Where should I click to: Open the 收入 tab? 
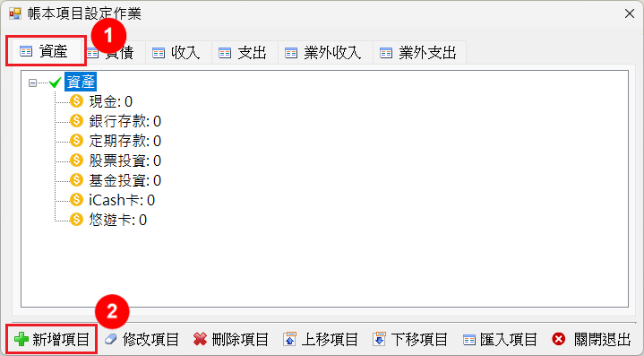178,53
